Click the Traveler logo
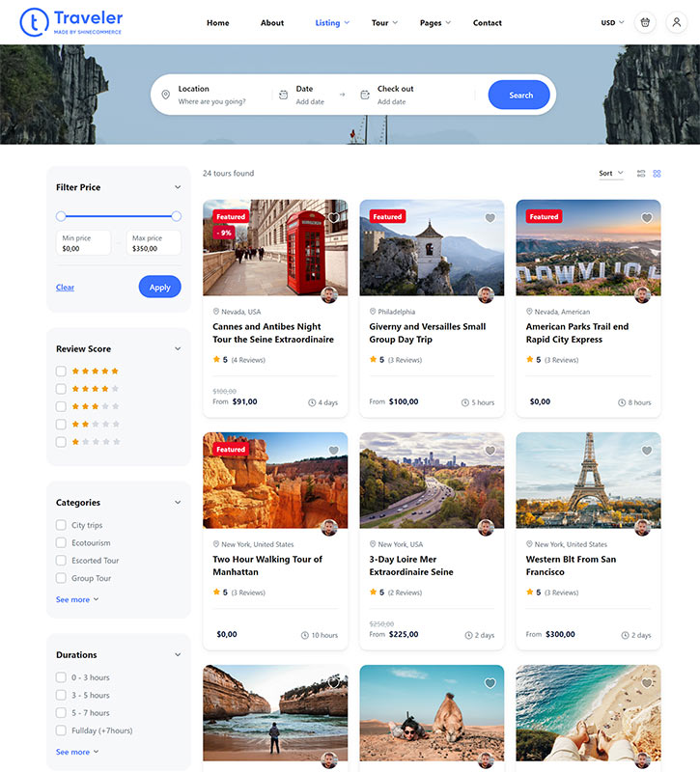The width and height of the screenshot is (700, 772). [x=71, y=22]
